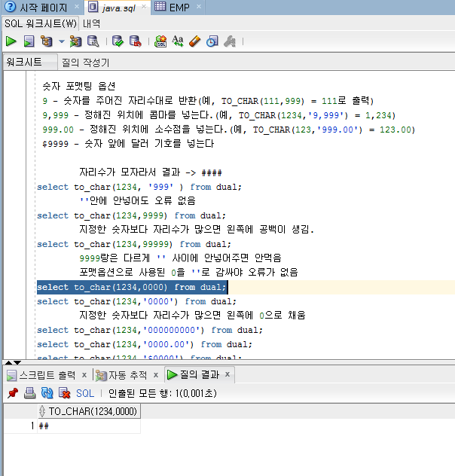Open the EMP table tab

(179, 8)
